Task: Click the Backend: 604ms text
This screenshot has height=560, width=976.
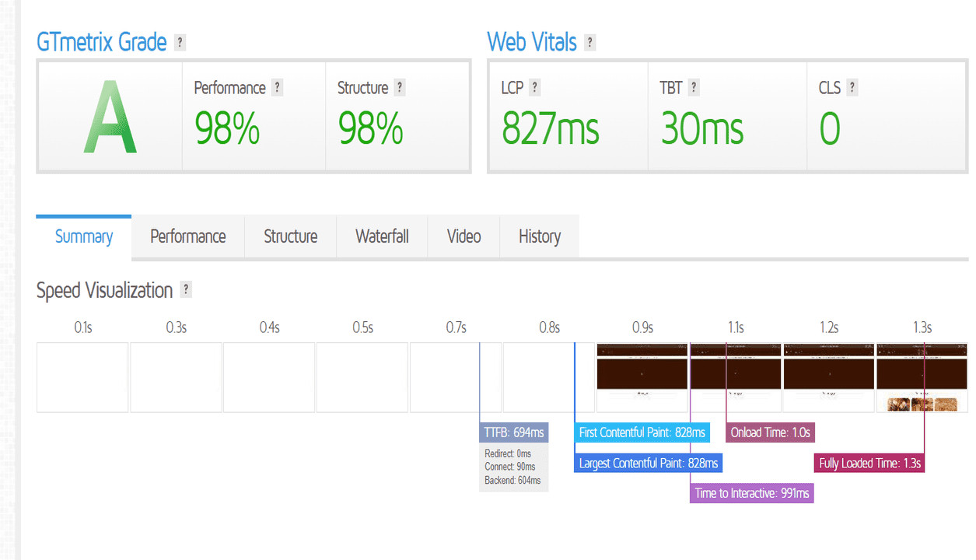Action: coord(512,480)
